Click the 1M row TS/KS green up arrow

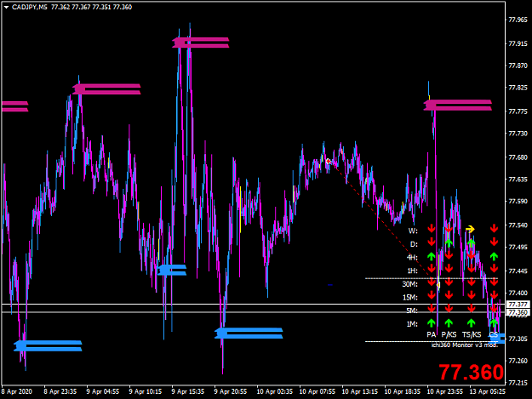[472, 322]
